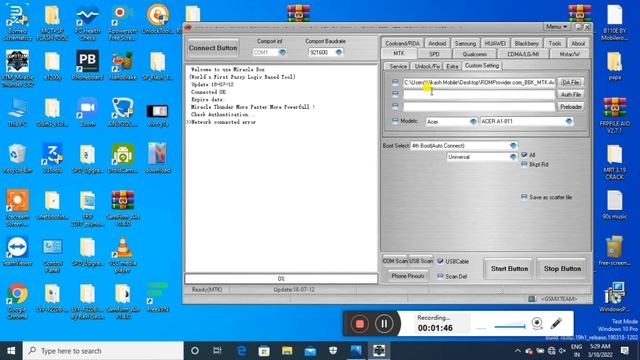Open FRPFILE AIO V2.7.1 archive on desktop
The width and height of the screenshot is (640, 360).
tap(615, 115)
